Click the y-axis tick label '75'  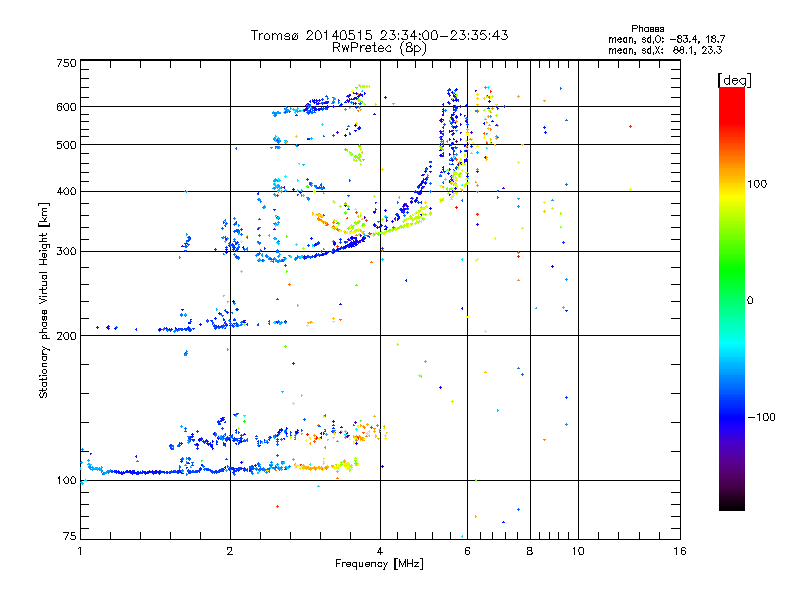click(70, 536)
